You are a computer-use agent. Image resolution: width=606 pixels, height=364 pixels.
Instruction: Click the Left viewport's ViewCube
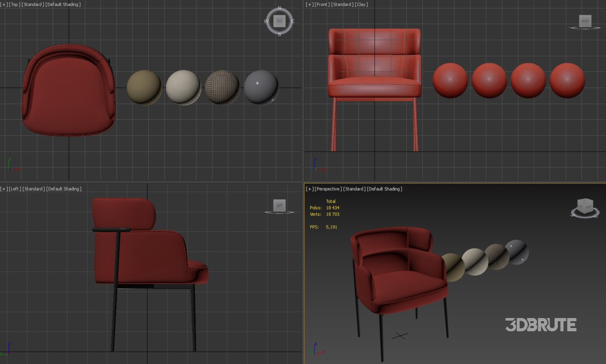point(279,205)
